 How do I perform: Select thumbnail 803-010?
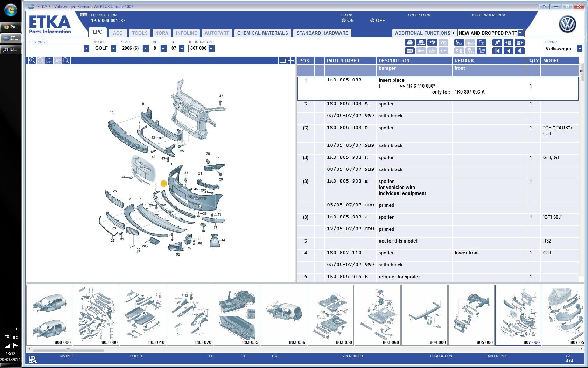click(143, 315)
